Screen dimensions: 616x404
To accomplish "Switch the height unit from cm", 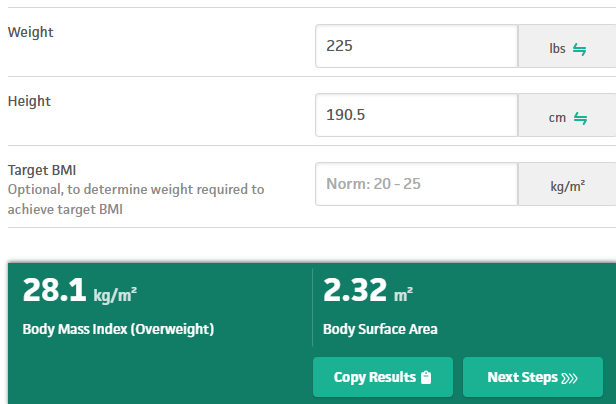I will [566, 116].
